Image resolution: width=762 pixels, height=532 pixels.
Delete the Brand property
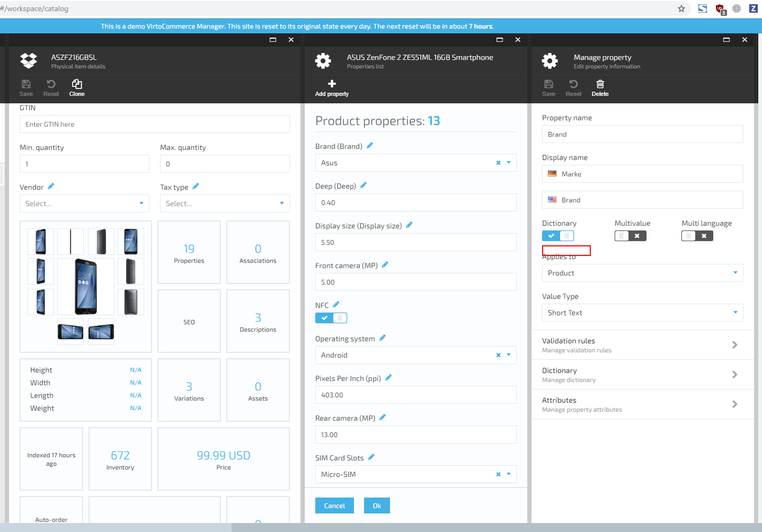pyautogui.click(x=599, y=87)
